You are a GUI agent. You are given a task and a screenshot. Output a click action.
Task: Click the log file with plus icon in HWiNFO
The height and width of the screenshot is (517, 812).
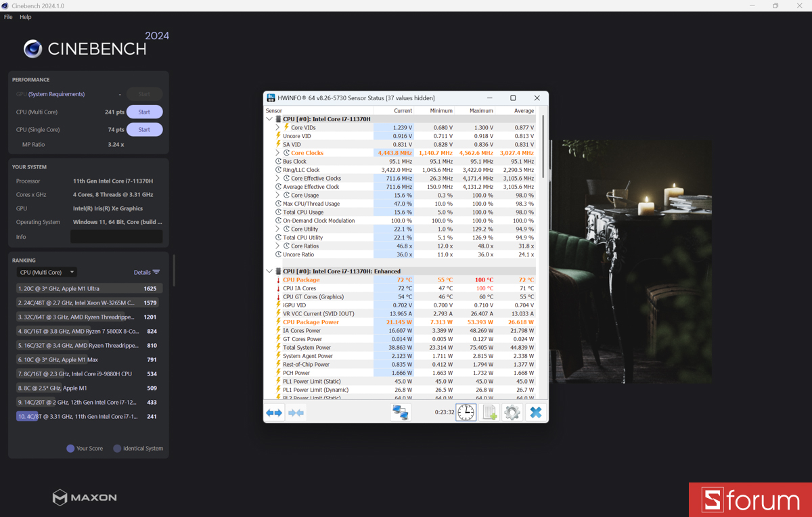[490, 412]
